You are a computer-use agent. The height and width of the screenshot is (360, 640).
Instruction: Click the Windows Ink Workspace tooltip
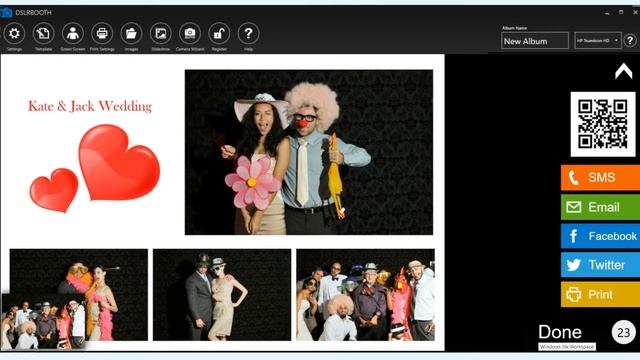coord(567,347)
